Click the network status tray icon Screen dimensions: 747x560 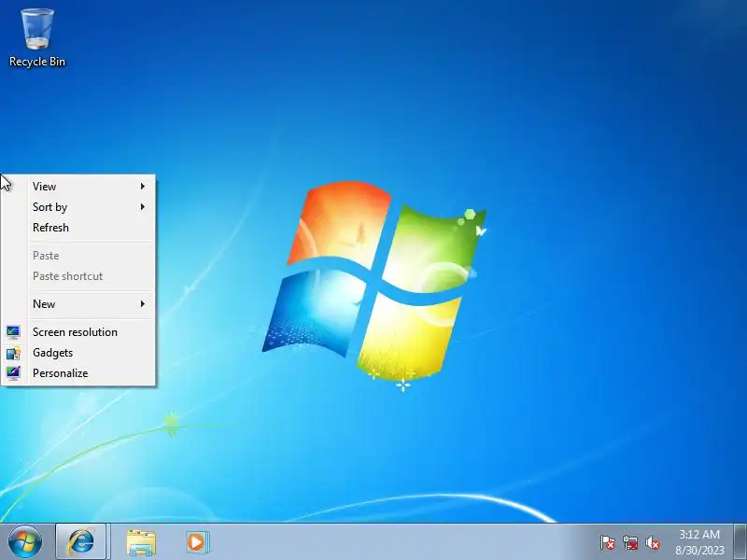click(629, 542)
